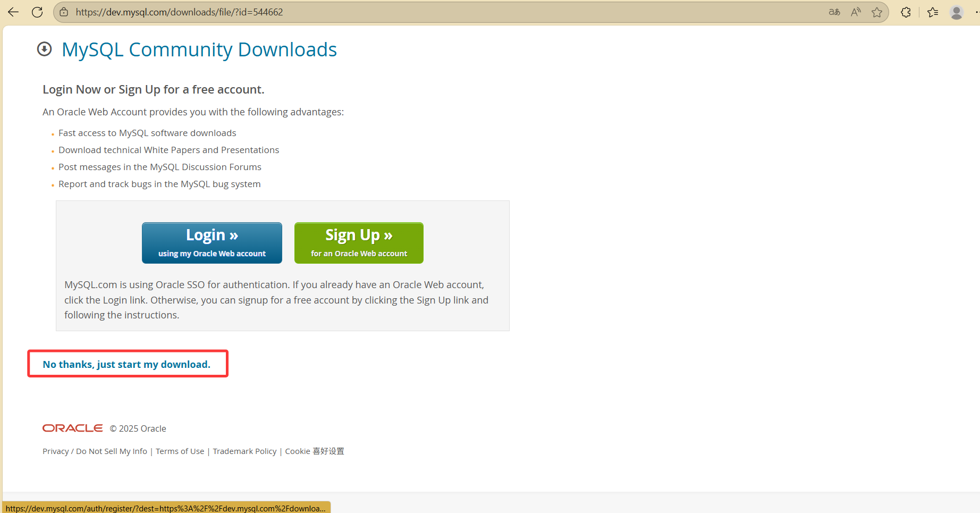This screenshot has width=980, height=513.
Task: Click '© 2025 Oracle' copyright text
Action: 138,428
